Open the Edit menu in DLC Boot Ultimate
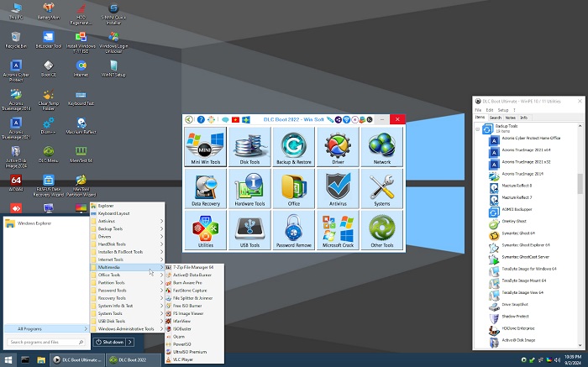The width and height of the screenshot is (588, 367). [x=490, y=110]
